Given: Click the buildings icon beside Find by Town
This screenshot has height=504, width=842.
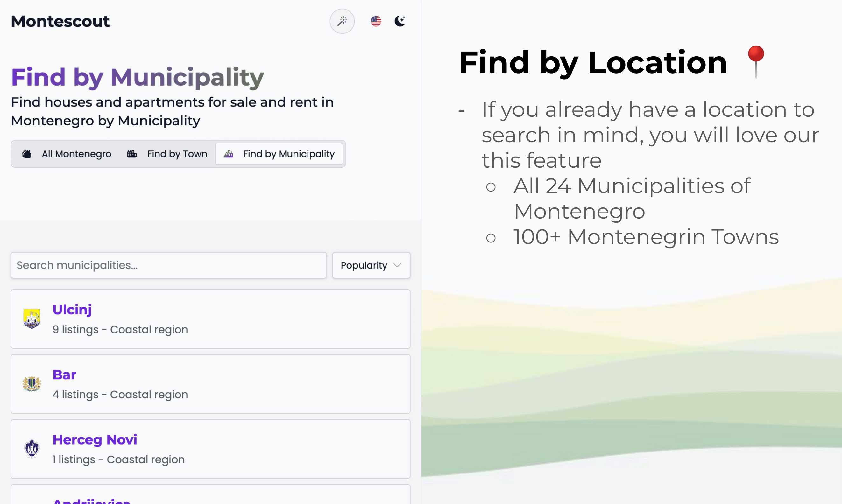Looking at the screenshot, I should (x=132, y=154).
